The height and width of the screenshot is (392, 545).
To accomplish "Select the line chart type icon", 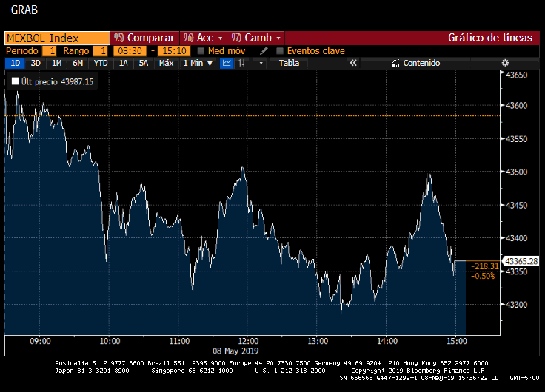I will (x=227, y=64).
